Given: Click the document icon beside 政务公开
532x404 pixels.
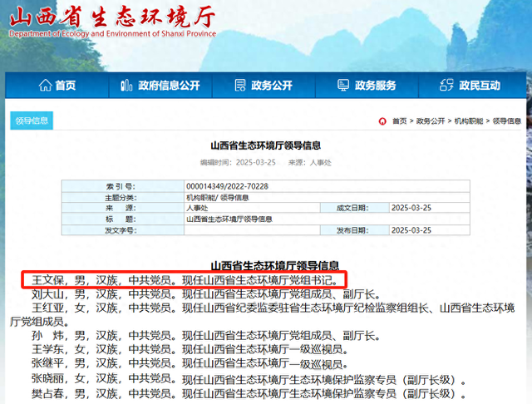Looking at the screenshot, I should pos(240,86).
